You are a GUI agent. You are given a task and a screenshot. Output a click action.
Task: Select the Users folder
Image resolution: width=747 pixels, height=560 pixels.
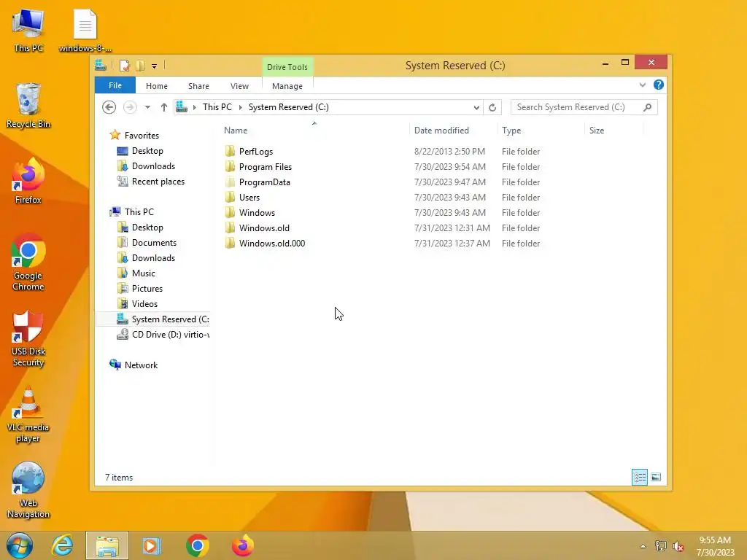[249, 197]
